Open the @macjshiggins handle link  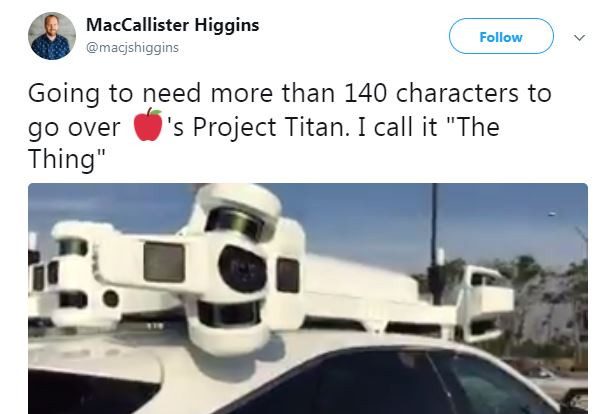132,48
